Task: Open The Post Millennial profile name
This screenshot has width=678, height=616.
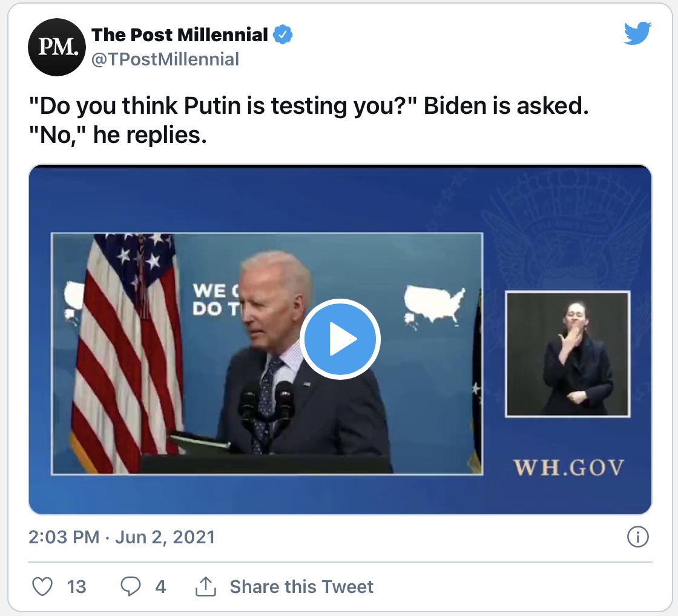Action: tap(179, 35)
